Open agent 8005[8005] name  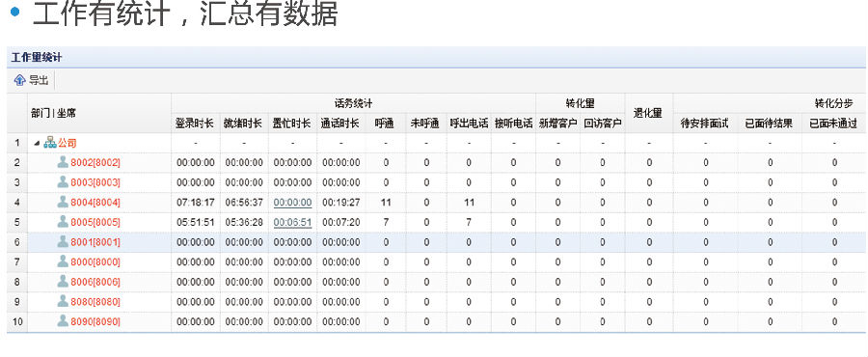pos(95,223)
